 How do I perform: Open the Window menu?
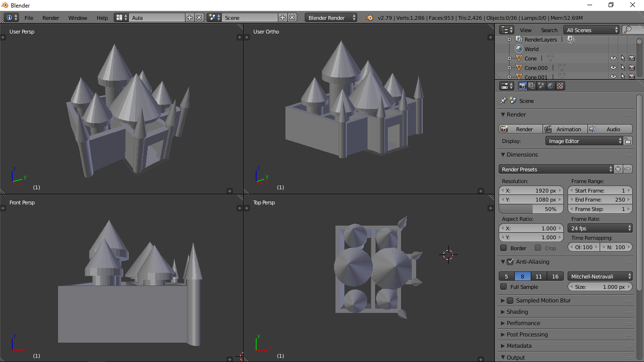coord(78,17)
